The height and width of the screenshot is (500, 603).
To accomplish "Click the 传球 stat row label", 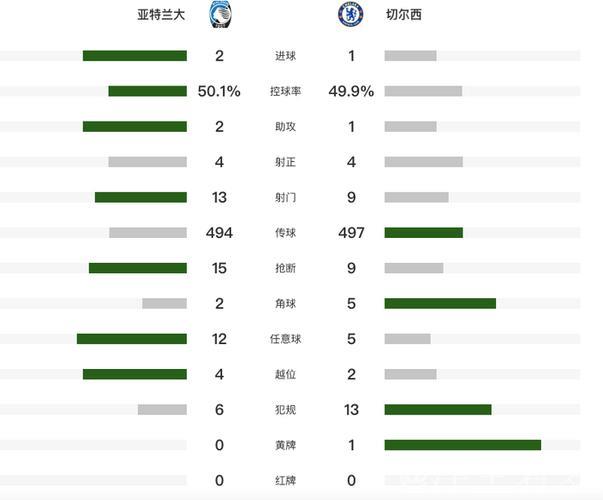I will (x=285, y=233).
